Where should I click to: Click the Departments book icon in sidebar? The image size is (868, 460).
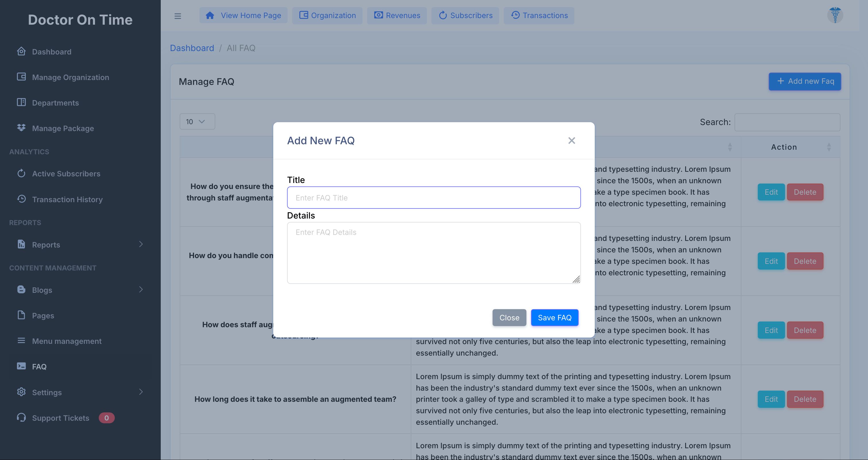click(x=21, y=102)
